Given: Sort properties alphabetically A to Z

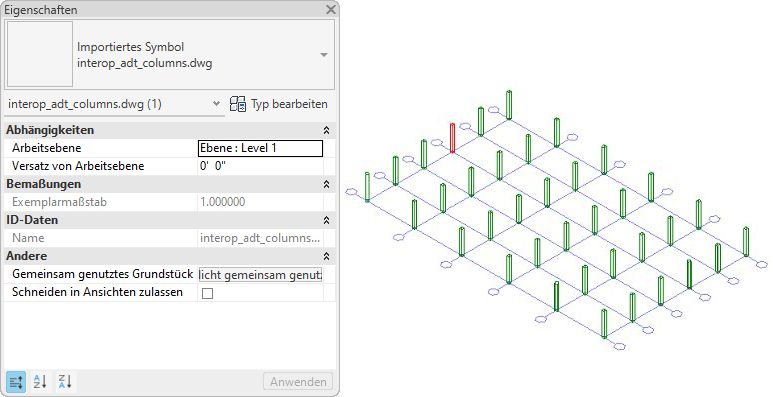Looking at the screenshot, I should tap(40, 382).
